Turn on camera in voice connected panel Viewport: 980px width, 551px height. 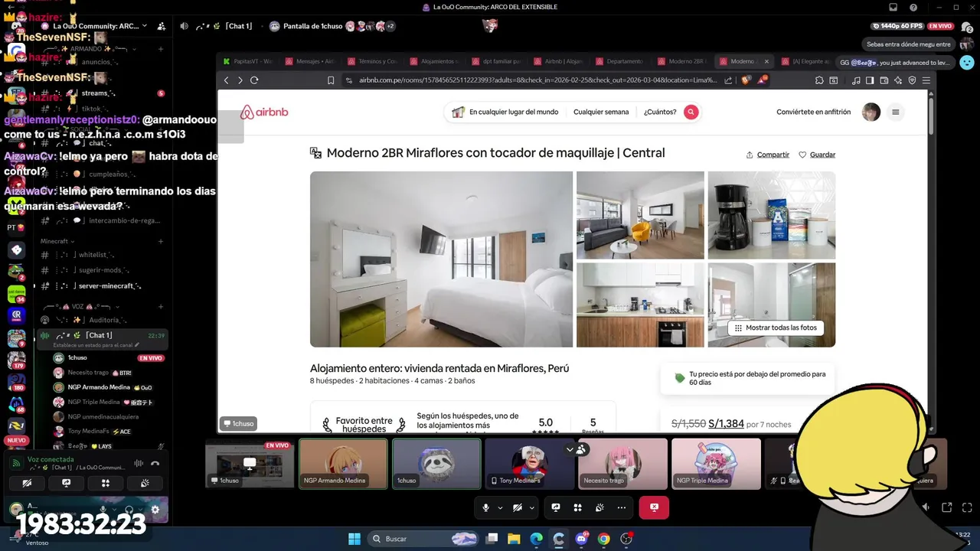tap(27, 483)
